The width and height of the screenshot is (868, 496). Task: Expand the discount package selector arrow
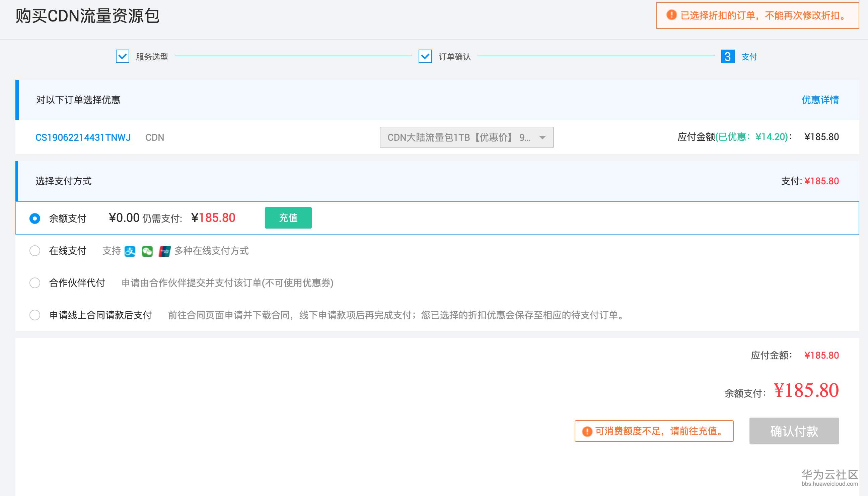(x=542, y=137)
